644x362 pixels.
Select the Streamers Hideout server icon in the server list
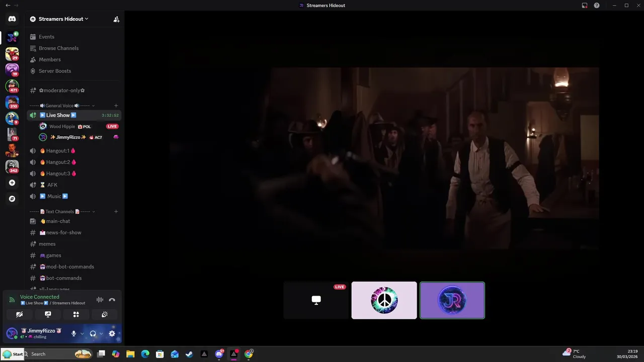coord(12,38)
